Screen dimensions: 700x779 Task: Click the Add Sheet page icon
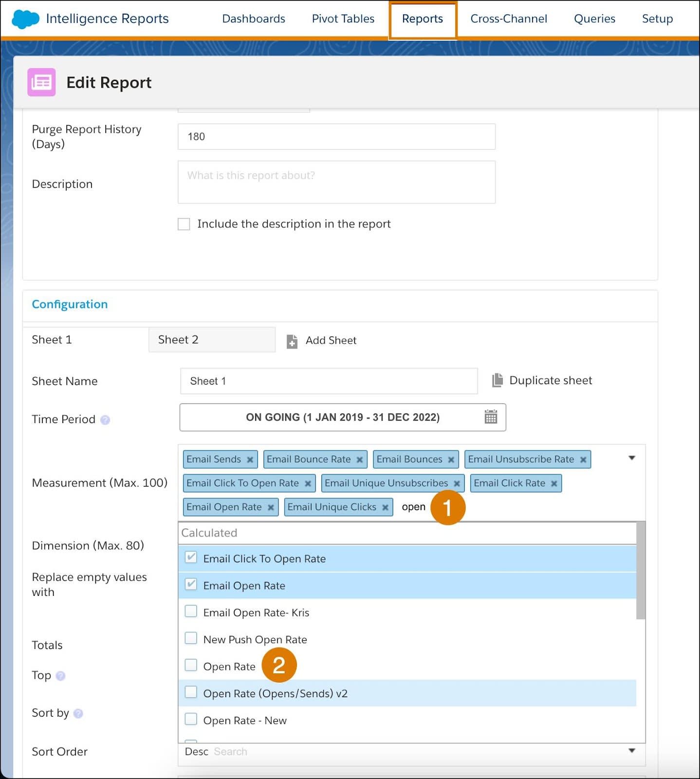click(x=292, y=341)
